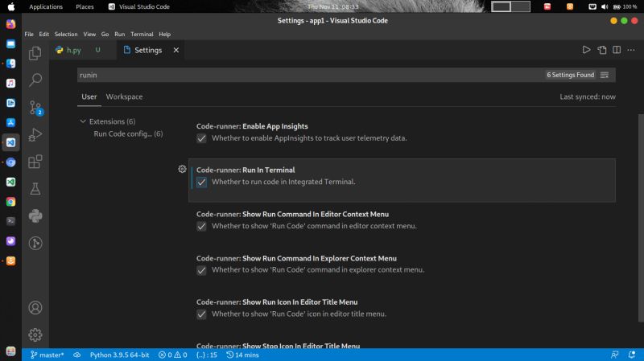The image size is (644, 361).
Task: Open the Python view in activity bar
Action: click(x=35, y=215)
